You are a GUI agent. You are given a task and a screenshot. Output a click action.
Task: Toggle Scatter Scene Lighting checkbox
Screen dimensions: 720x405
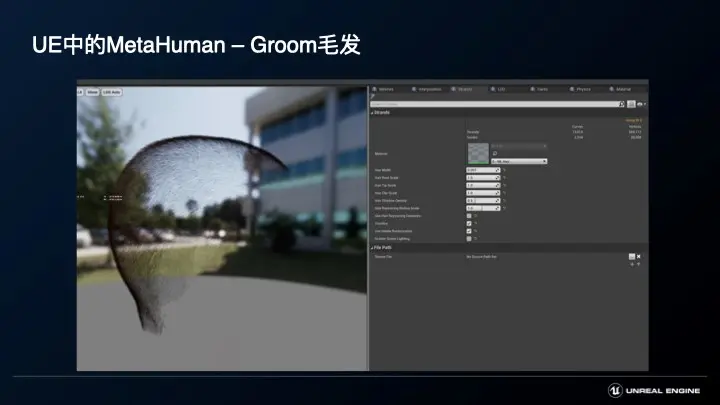point(469,239)
